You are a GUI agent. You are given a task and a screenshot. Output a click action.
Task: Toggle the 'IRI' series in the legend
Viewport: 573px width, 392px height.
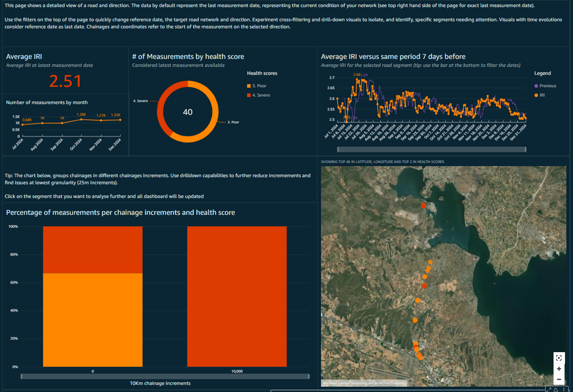click(542, 95)
